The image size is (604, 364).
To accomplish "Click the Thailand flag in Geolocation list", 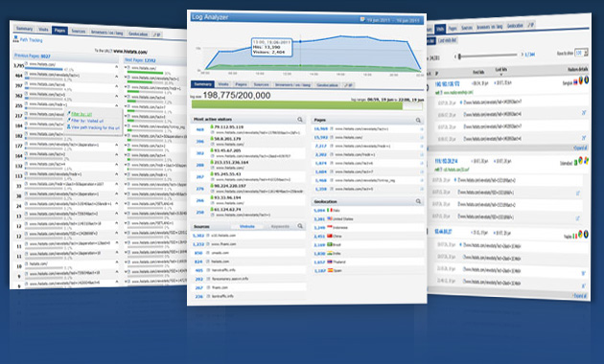I will 330,262.
